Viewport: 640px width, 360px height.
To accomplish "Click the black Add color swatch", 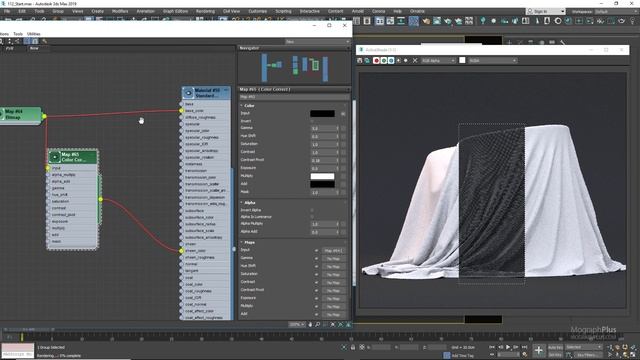I will (x=322, y=184).
